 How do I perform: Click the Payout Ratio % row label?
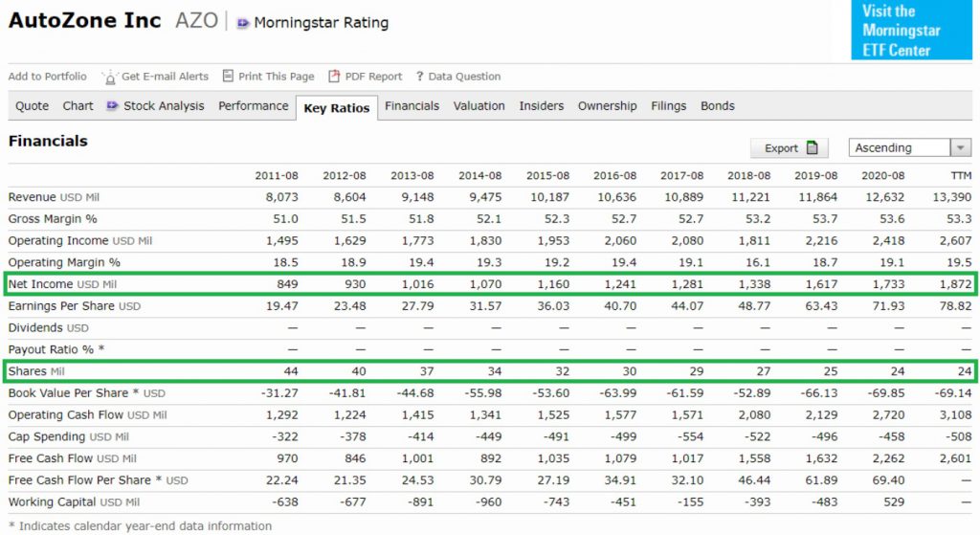pos(56,349)
